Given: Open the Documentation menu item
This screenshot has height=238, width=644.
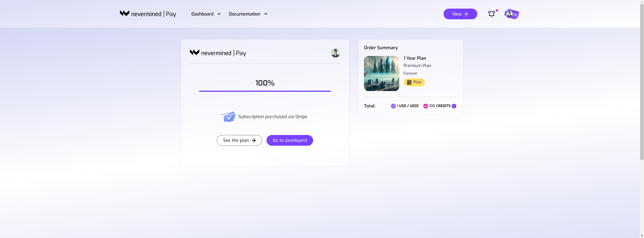Looking at the screenshot, I should pyautogui.click(x=244, y=14).
